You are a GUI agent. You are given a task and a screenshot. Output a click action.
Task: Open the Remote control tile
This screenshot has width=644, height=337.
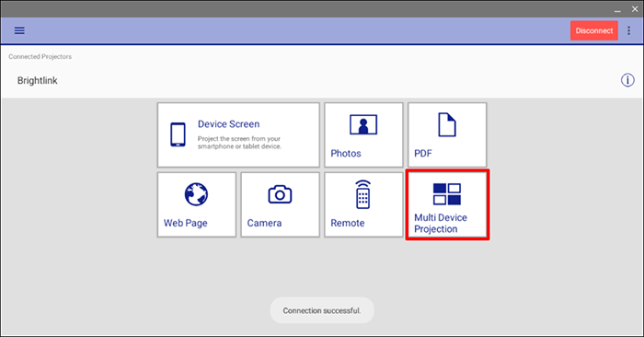pyautogui.click(x=363, y=204)
